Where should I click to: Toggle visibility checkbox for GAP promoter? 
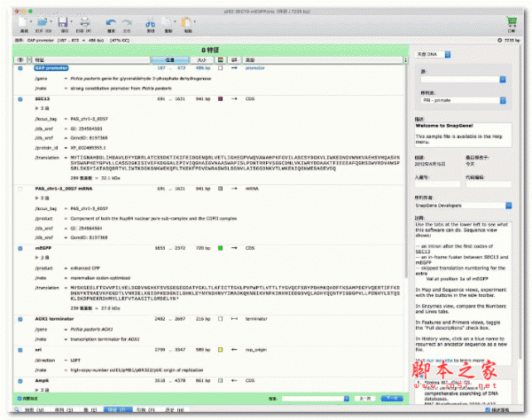point(20,68)
